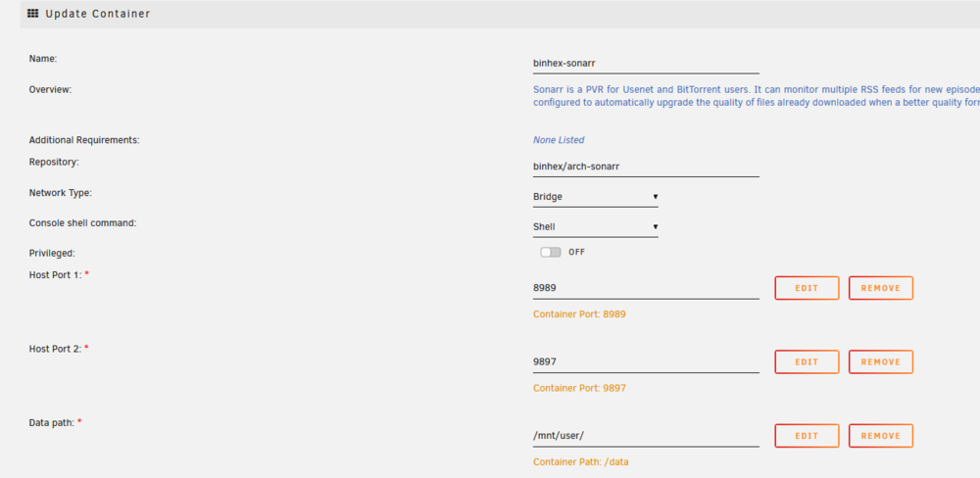980x478 pixels.
Task: Click the grid icon beside Update Container
Action: tap(33, 13)
